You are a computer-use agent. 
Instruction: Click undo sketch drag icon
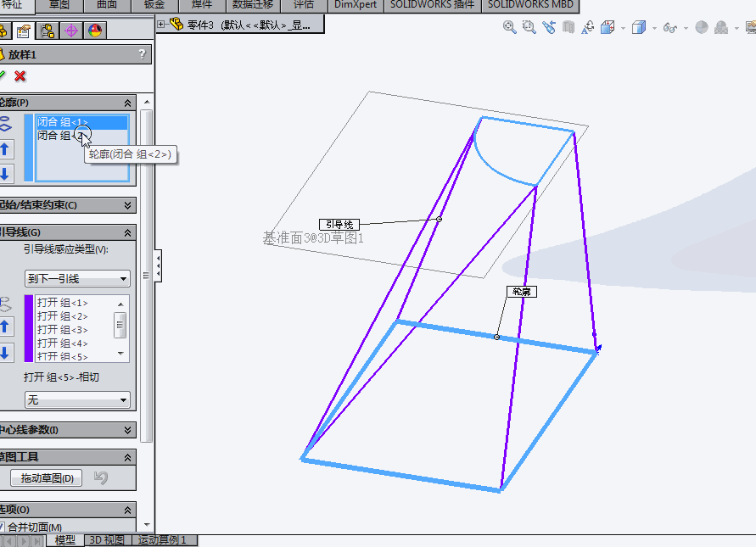click(x=101, y=477)
